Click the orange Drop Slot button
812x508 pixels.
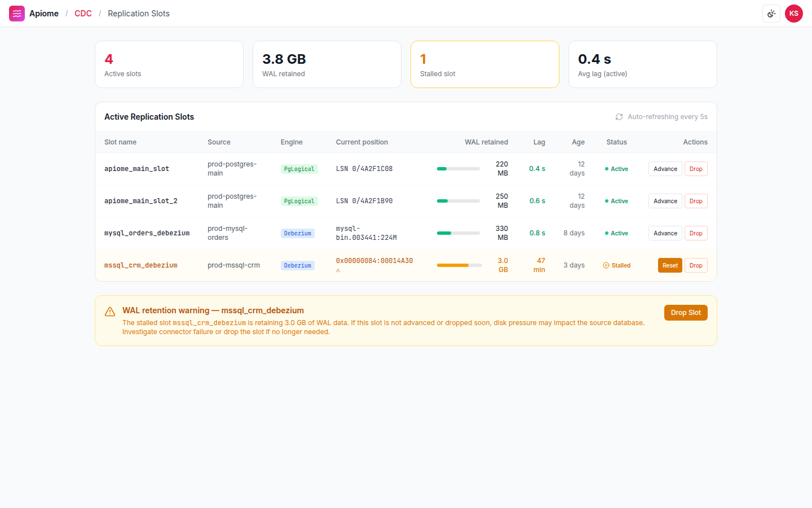(686, 313)
